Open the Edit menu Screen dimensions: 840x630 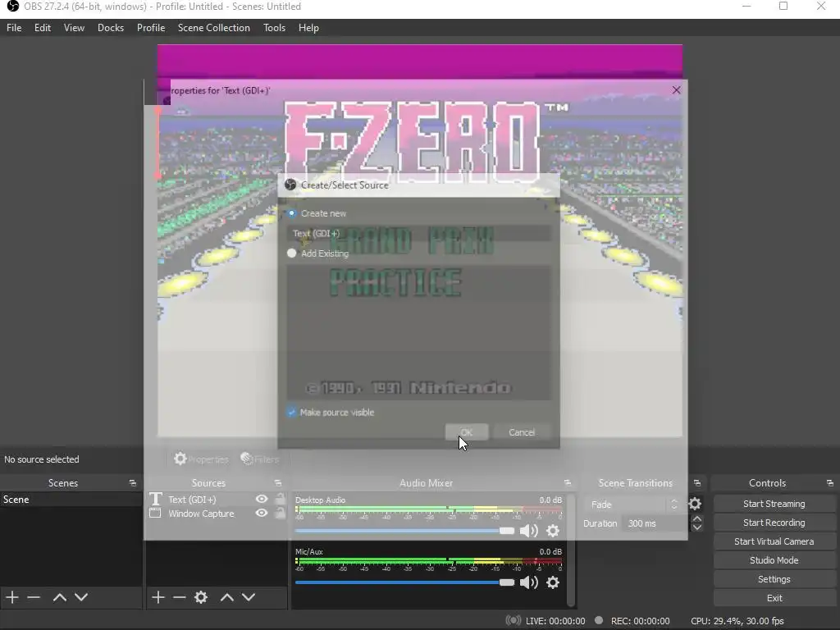[43, 28]
